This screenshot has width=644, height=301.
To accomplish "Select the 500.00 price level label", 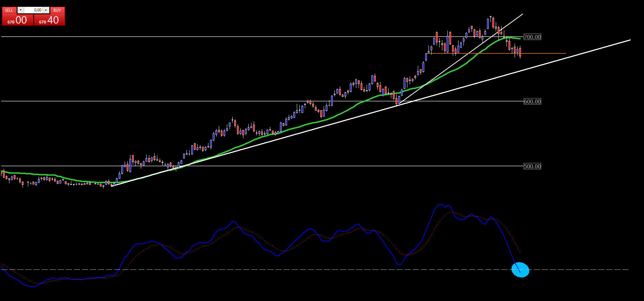I will click(x=532, y=166).
